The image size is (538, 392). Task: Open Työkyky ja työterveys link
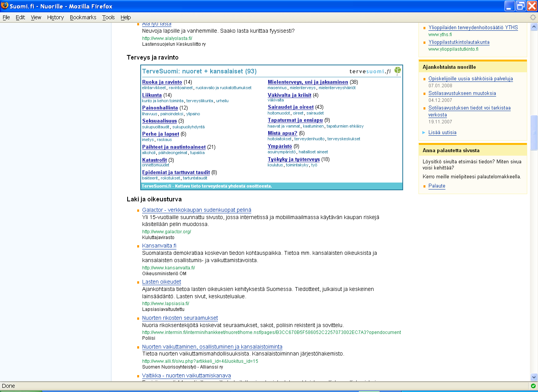point(294,159)
